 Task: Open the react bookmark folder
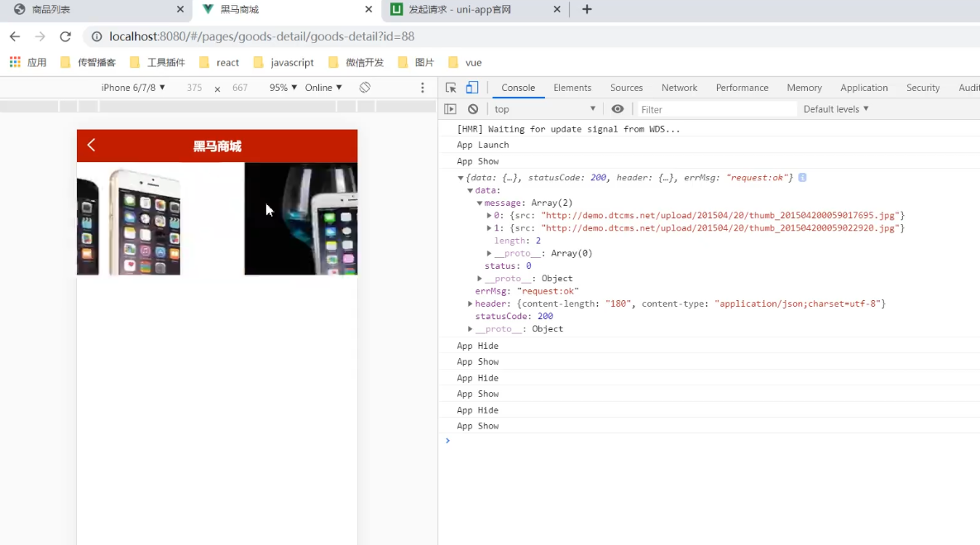[219, 63]
